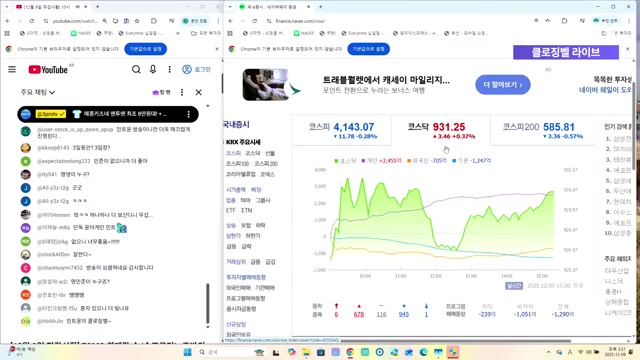The height and width of the screenshot is (360, 640).
Task: Open 증시자금동향 sidebar link
Action: point(241,309)
